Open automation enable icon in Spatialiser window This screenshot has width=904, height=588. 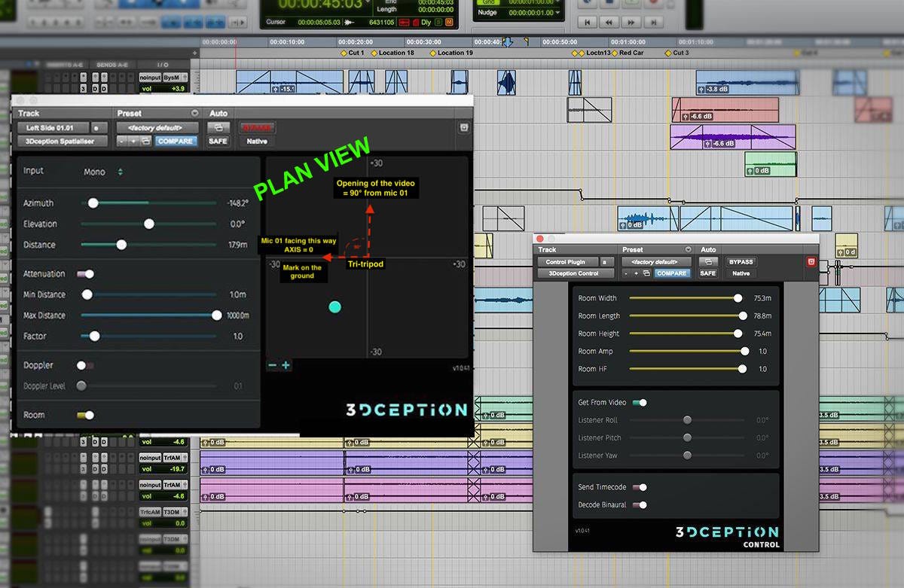[x=218, y=128]
